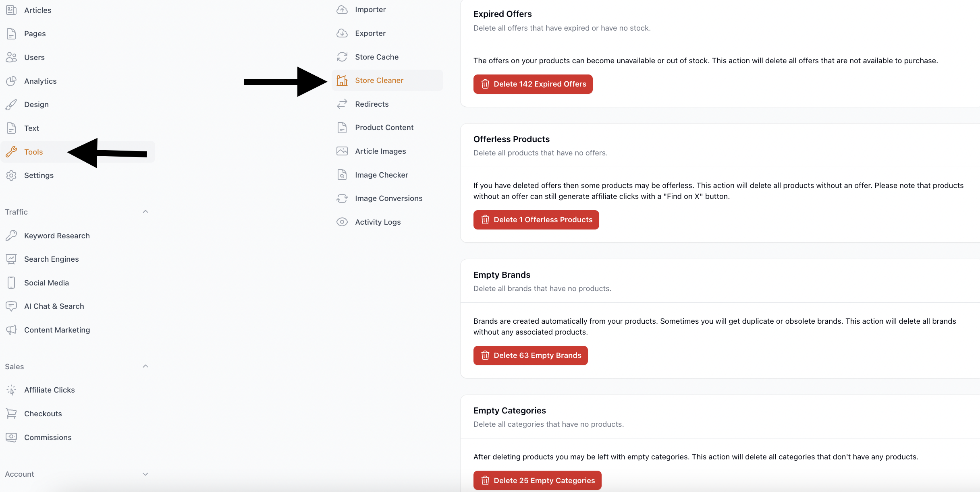Click the Store Cleaner icon

coord(342,81)
